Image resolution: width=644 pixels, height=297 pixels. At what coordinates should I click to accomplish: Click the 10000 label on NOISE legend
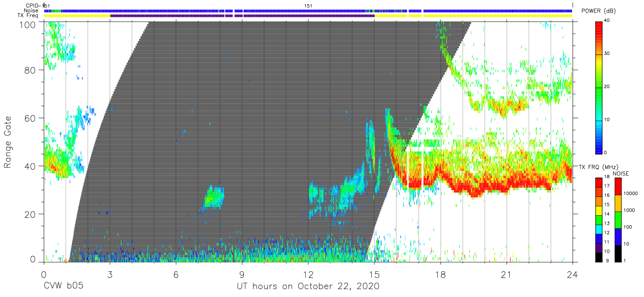pyautogui.click(x=632, y=194)
